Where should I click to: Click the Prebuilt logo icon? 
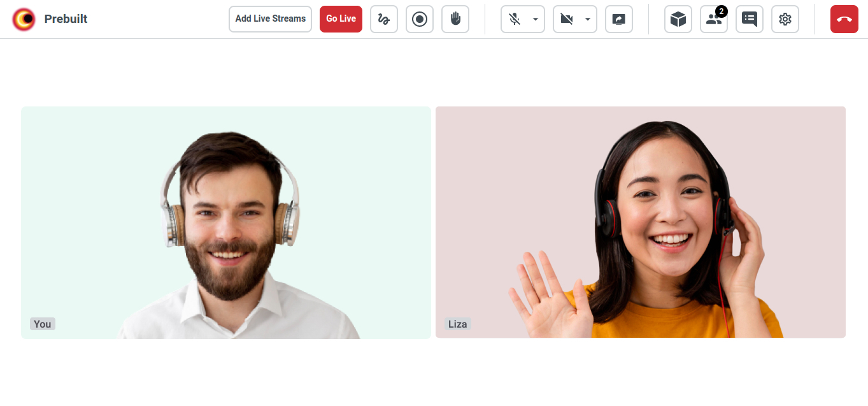(x=24, y=19)
